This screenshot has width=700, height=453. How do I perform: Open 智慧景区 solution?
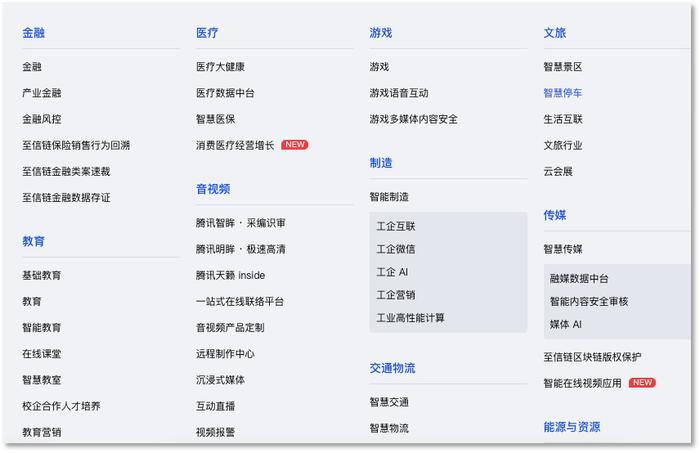click(x=563, y=66)
